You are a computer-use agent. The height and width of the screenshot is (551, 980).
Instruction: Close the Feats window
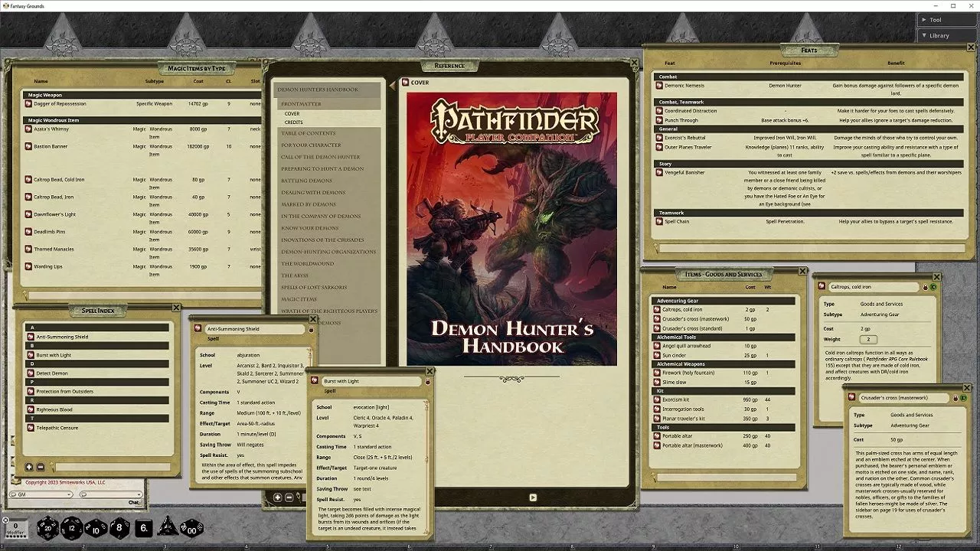(972, 47)
